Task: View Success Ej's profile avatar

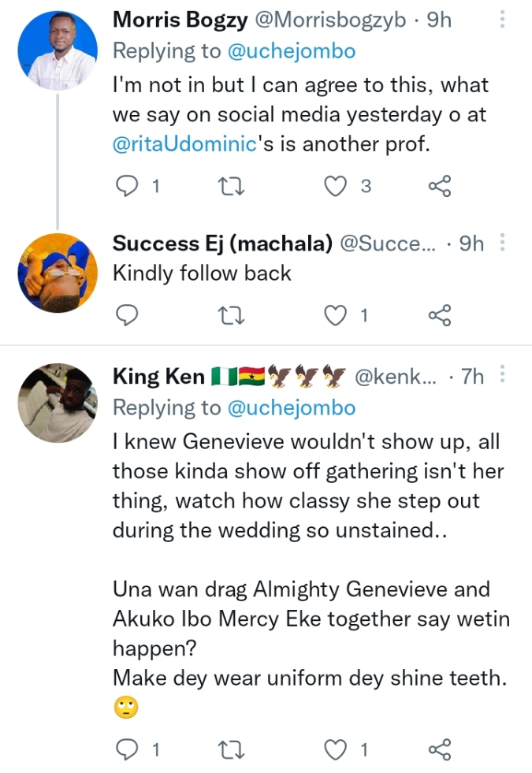Action: [57, 273]
